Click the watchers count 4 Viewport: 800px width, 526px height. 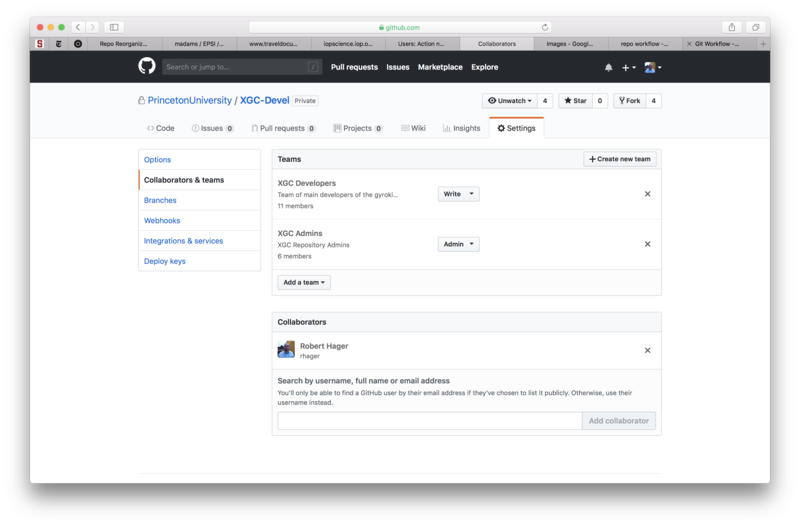[x=545, y=101]
